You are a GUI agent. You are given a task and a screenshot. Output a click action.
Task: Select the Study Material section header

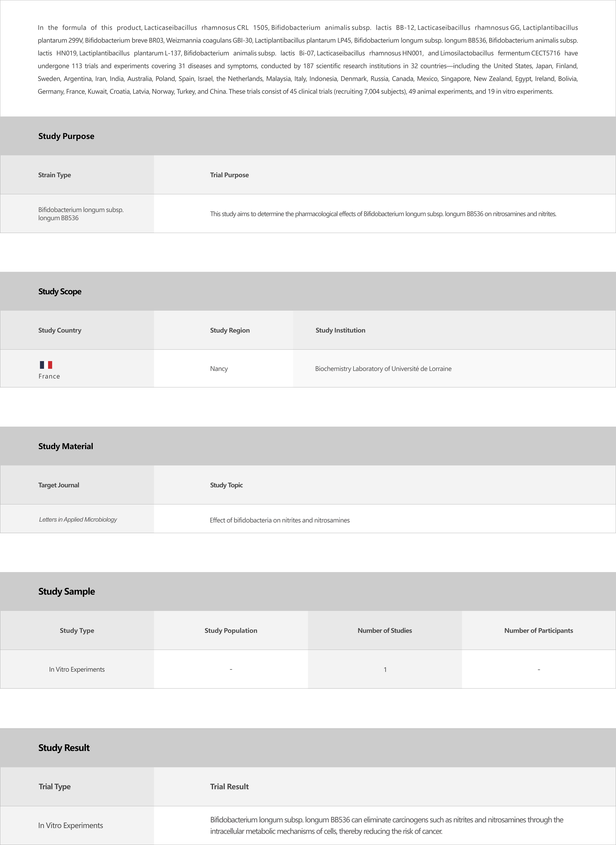(66, 446)
